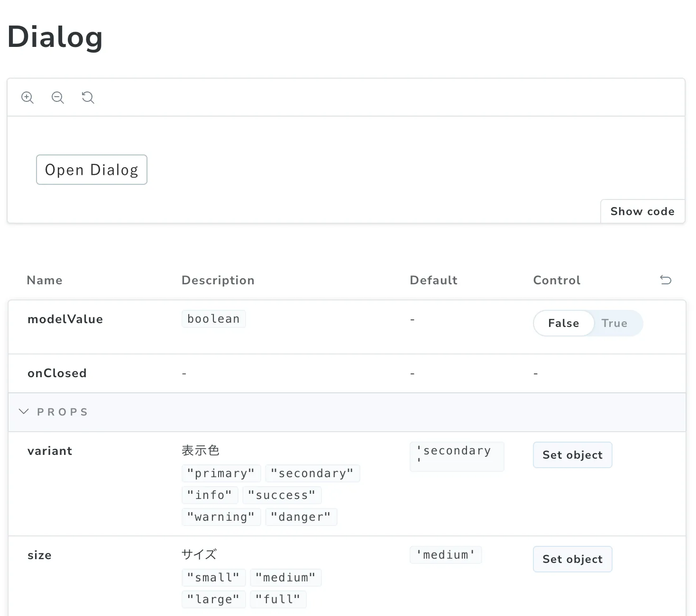Click the zoom out magnifier icon

tap(58, 98)
